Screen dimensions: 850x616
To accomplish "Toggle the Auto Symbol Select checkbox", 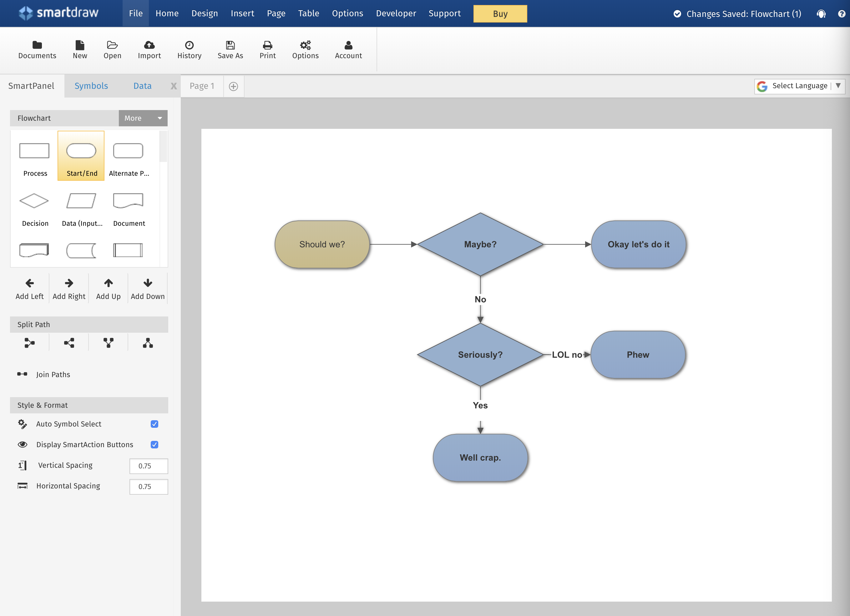I will coord(154,424).
